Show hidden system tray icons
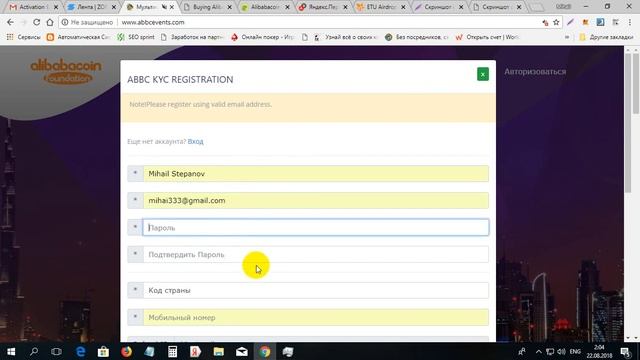 point(538,352)
